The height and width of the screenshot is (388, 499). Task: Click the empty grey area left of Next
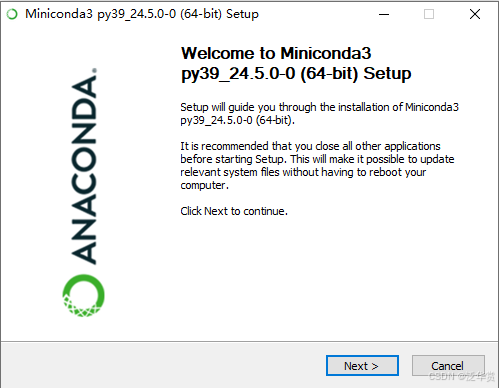coord(163,365)
